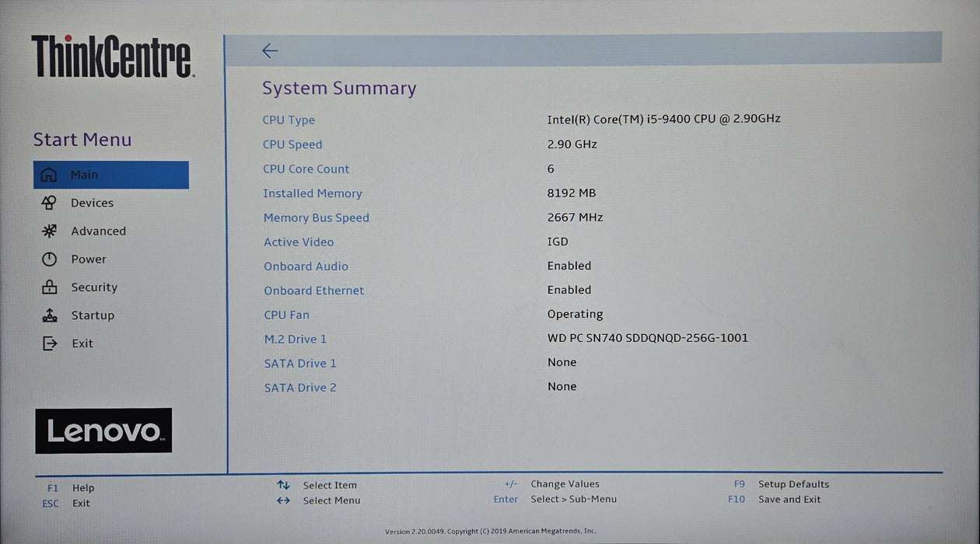Click the CPU Fan Operating value
Viewport: 980px width, 544px height.
[x=575, y=314]
